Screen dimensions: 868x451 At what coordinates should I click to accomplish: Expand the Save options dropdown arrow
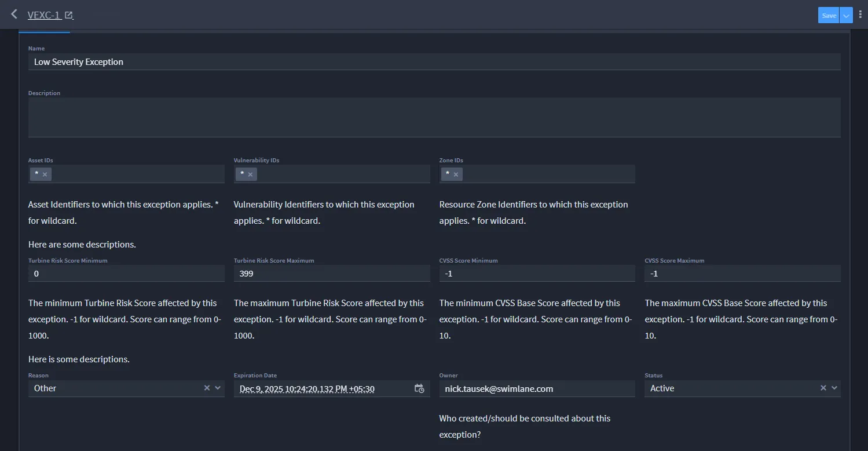click(x=847, y=16)
